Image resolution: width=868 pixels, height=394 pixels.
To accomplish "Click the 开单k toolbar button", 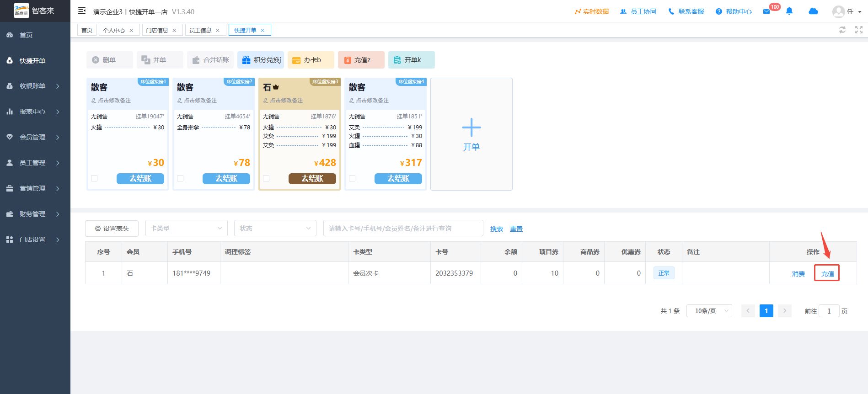I will coord(411,60).
